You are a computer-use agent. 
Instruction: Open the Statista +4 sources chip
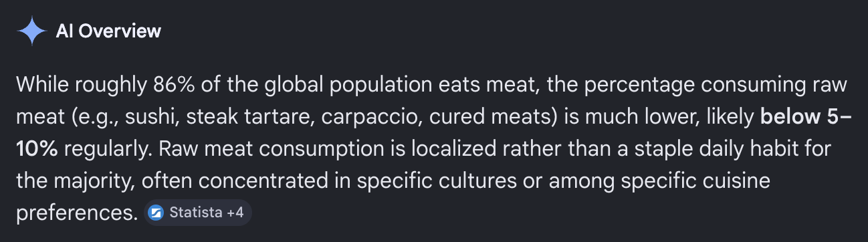[197, 213]
